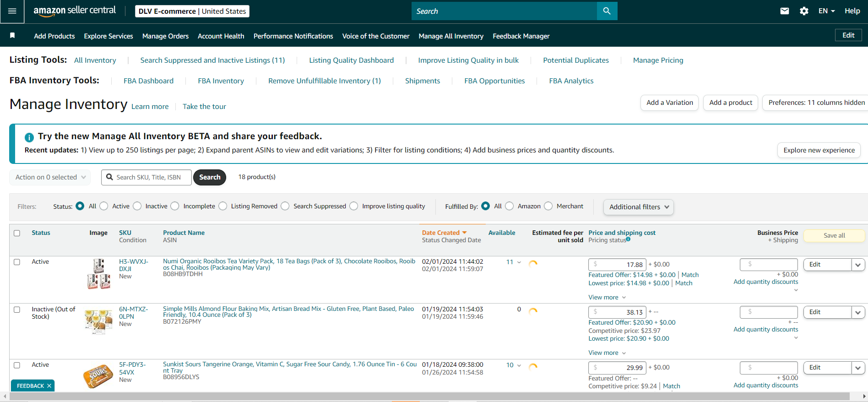868x402 pixels.
Task: Open Numi Organic Rooibos Tea product image
Action: (x=98, y=274)
